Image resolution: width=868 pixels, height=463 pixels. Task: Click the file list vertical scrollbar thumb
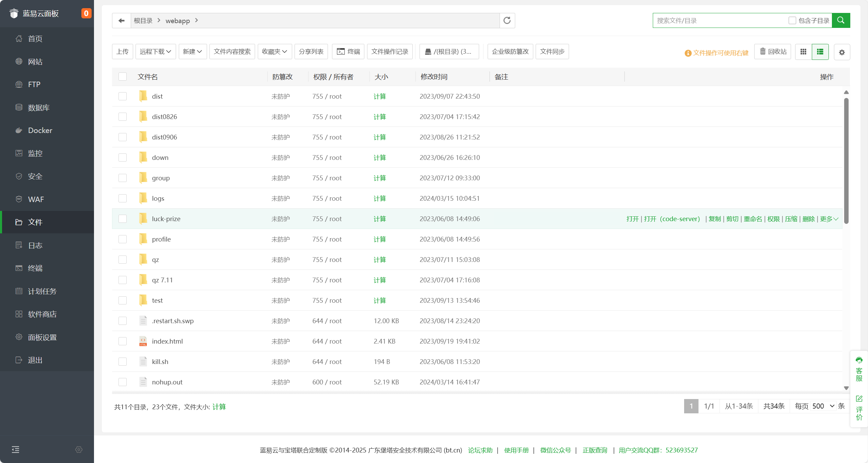(x=846, y=161)
